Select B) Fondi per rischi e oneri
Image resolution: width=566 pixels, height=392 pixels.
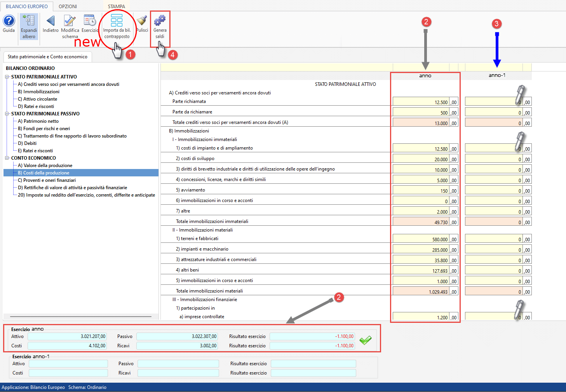44,129
